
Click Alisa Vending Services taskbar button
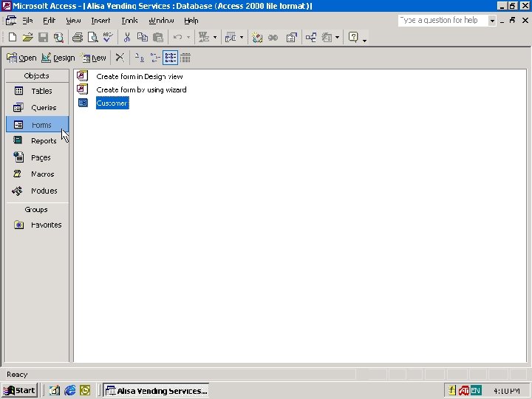point(156,391)
